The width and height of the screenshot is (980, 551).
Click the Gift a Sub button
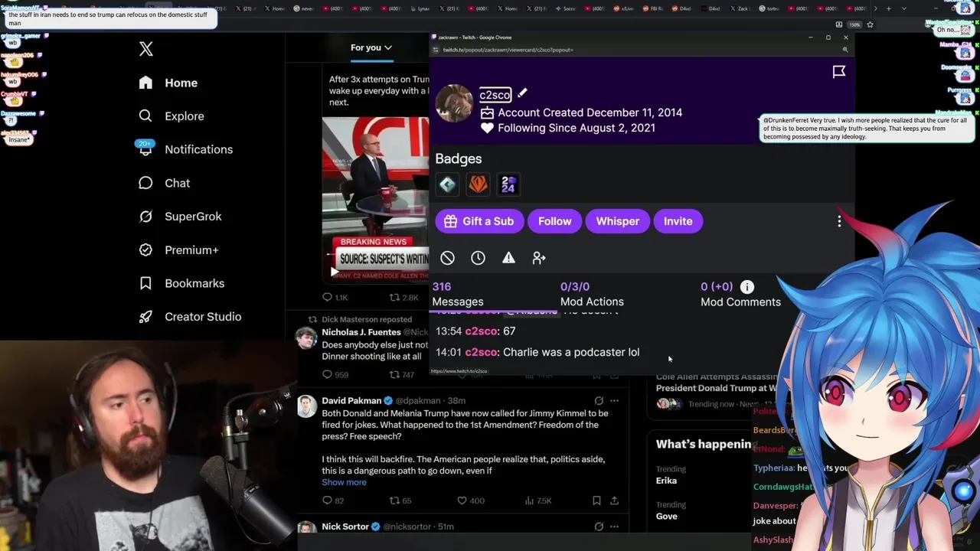click(x=479, y=221)
